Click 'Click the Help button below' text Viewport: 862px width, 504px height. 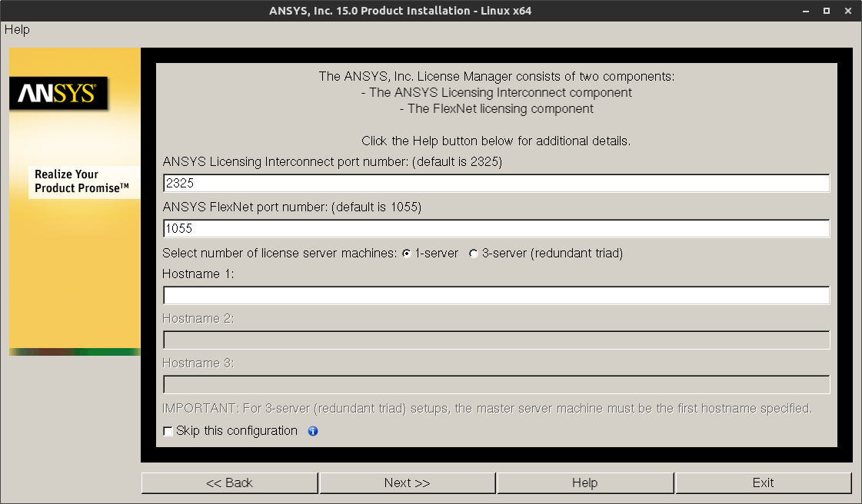(496, 141)
